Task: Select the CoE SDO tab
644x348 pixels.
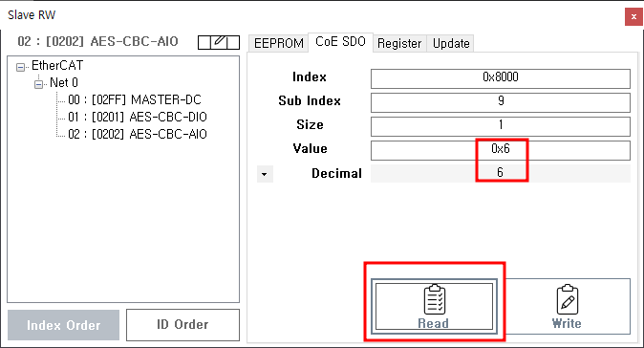Action: [x=340, y=41]
